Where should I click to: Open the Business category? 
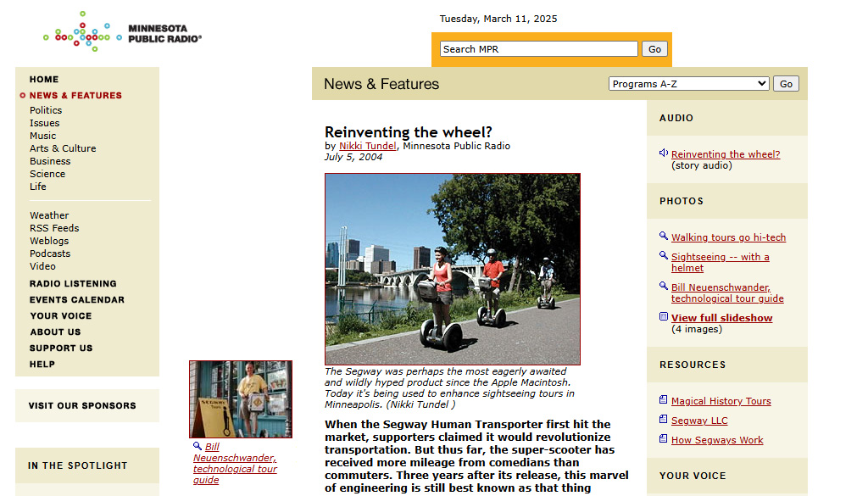(50, 161)
